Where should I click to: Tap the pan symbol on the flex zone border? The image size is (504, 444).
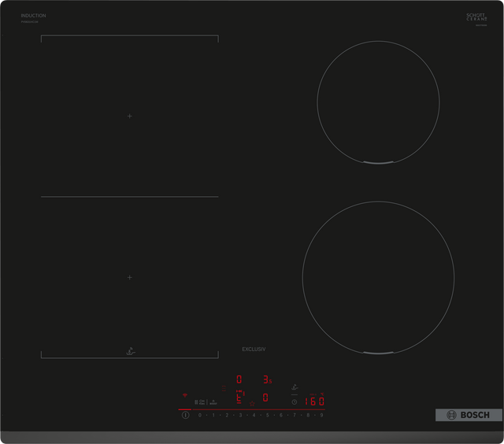tap(130, 353)
